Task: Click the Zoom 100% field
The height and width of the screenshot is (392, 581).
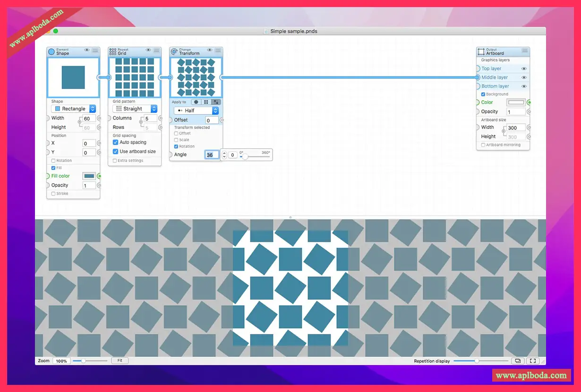Action: point(61,361)
